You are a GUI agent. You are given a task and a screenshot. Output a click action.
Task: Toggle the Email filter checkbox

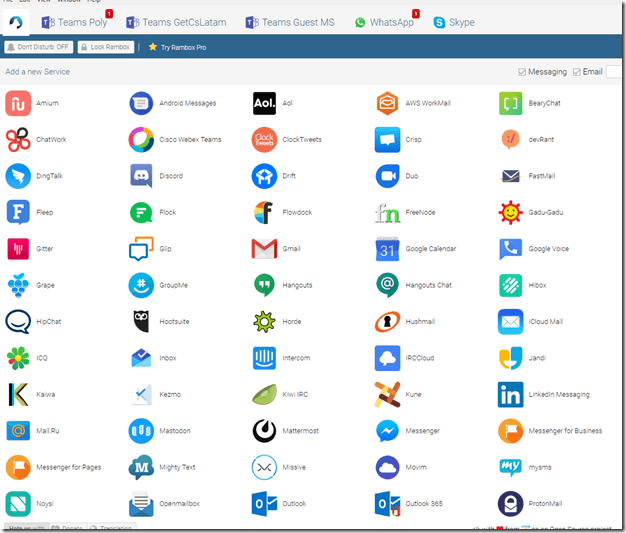(x=576, y=72)
